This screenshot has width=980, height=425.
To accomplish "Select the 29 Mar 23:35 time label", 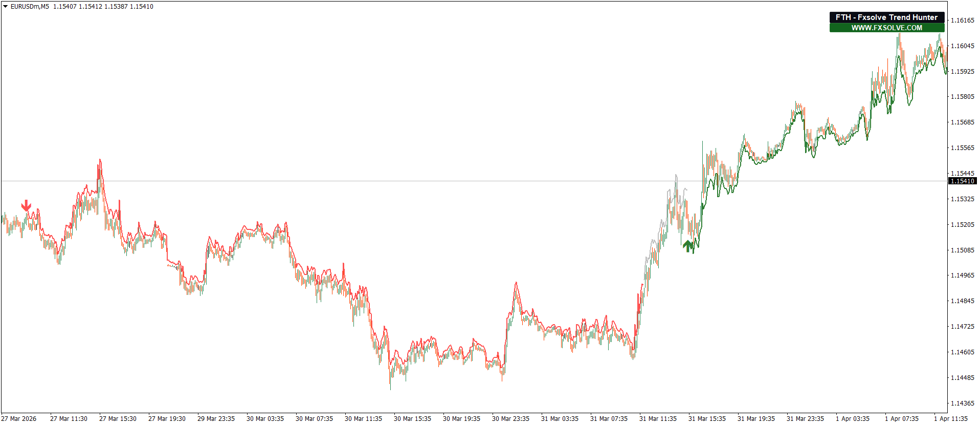I will [x=216, y=419].
